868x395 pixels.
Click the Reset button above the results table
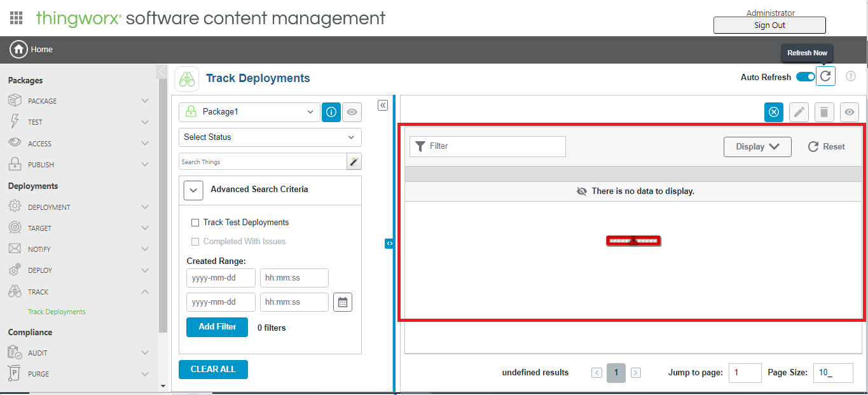click(x=825, y=146)
